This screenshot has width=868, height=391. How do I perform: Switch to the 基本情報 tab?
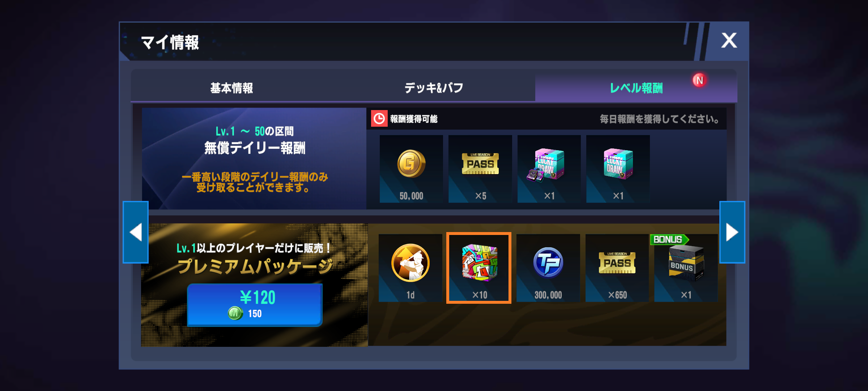pos(232,88)
